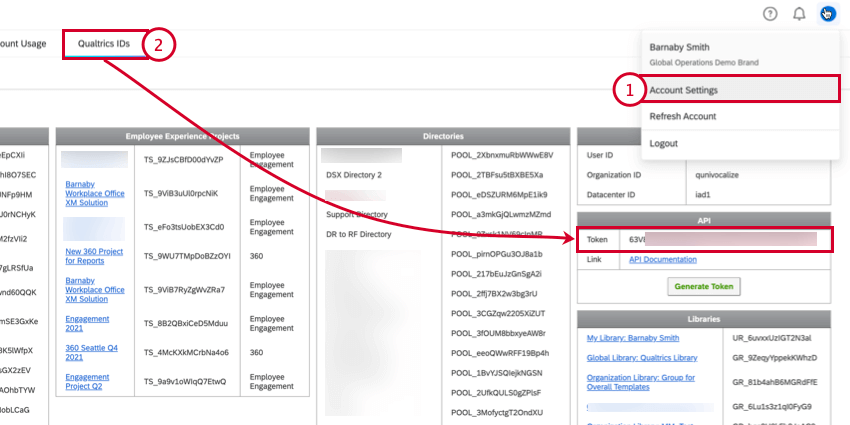Select library ID GR_81b4ahB6MGRdFfE
The image size is (850, 425).
tap(775, 382)
